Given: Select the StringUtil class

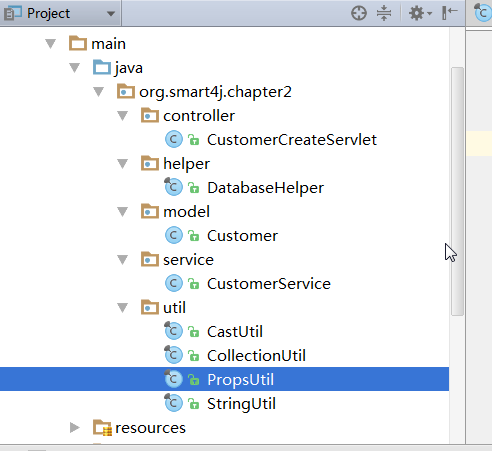Looking at the screenshot, I should coord(241,404).
